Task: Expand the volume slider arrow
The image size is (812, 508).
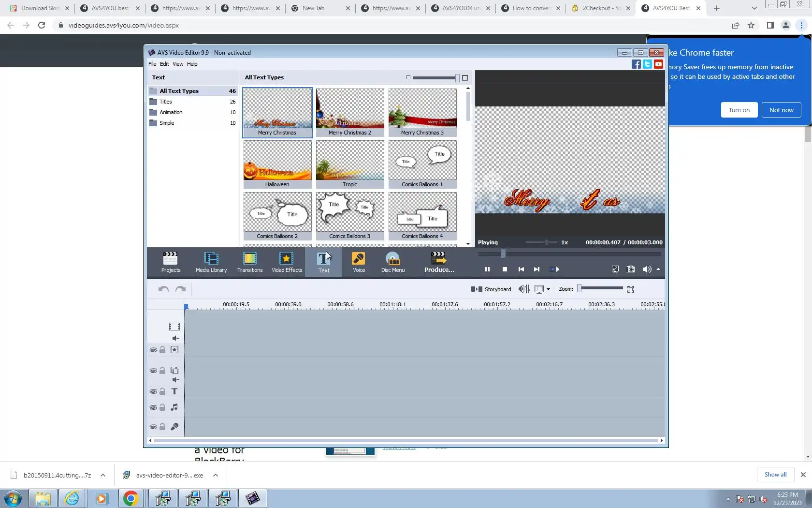Action: click(658, 269)
